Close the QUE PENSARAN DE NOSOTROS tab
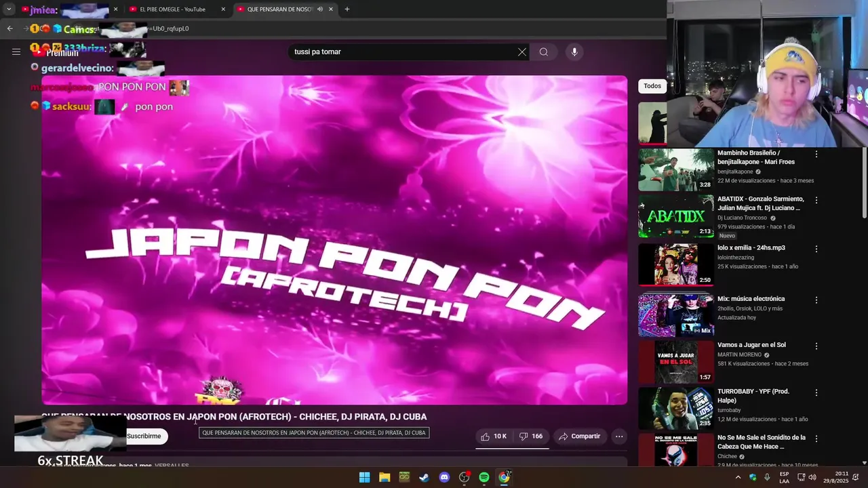The height and width of the screenshot is (488, 868). (331, 9)
